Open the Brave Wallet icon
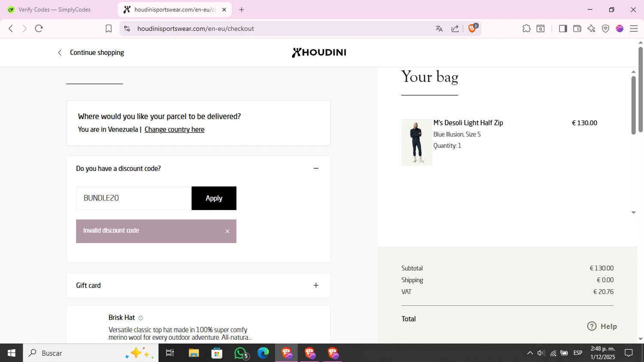The width and height of the screenshot is (644, 362). click(x=577, y=28)
